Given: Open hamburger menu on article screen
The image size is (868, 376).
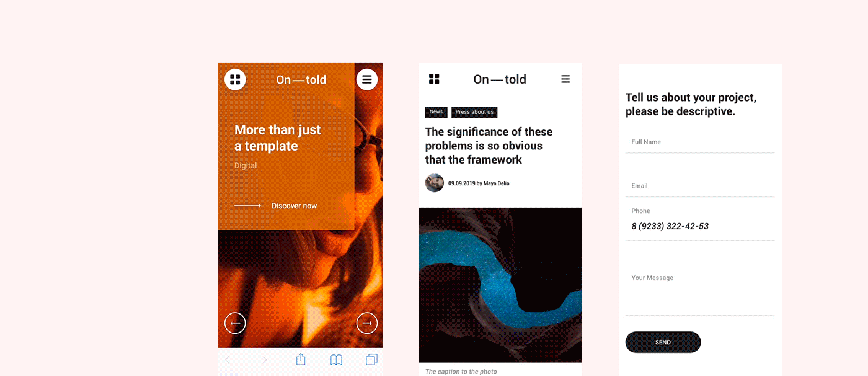Looking at the screenshot, I should 565,79.
